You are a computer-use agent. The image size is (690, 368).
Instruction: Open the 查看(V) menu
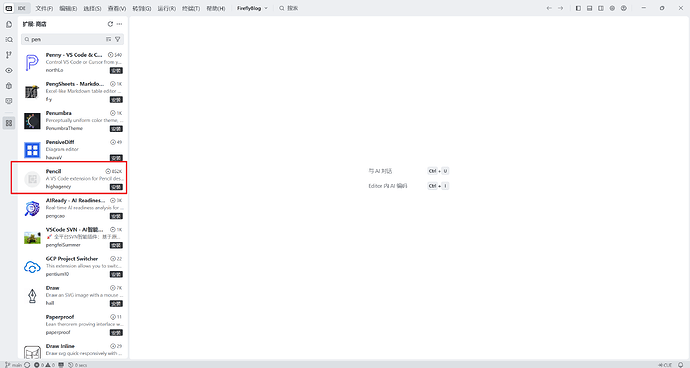click(117, 8)
